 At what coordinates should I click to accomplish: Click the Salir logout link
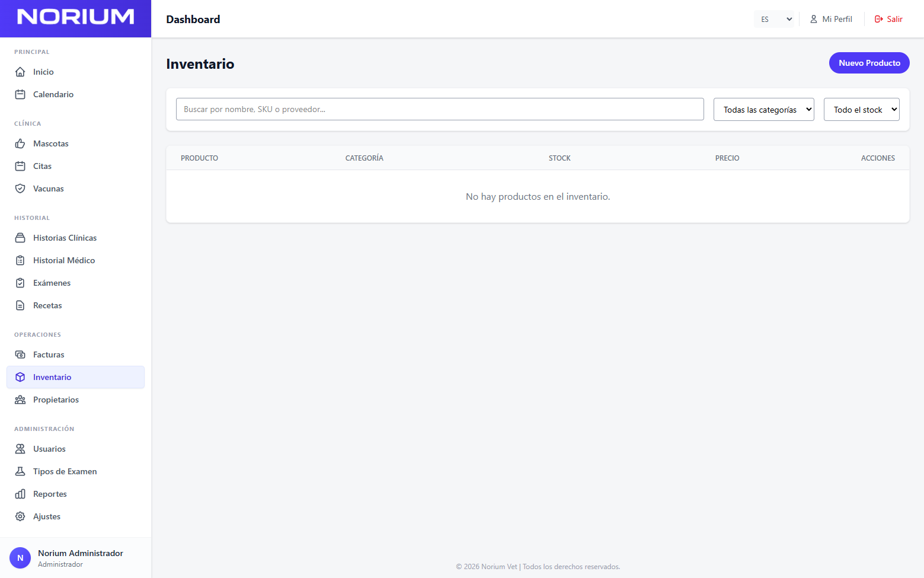pyautogui.click(x=888, y=19)
